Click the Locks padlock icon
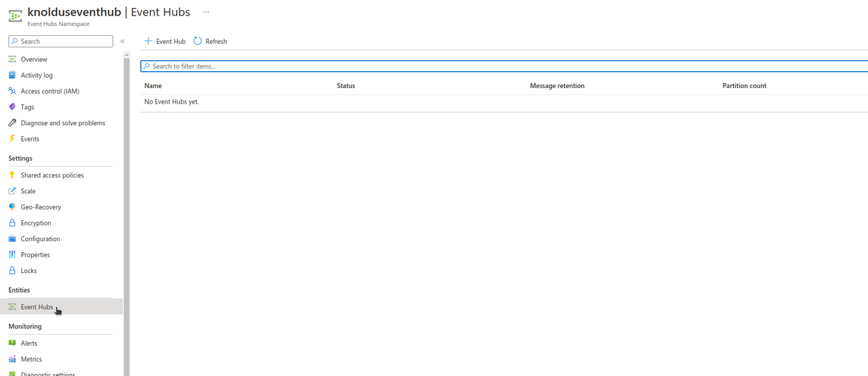 (12, 270)
